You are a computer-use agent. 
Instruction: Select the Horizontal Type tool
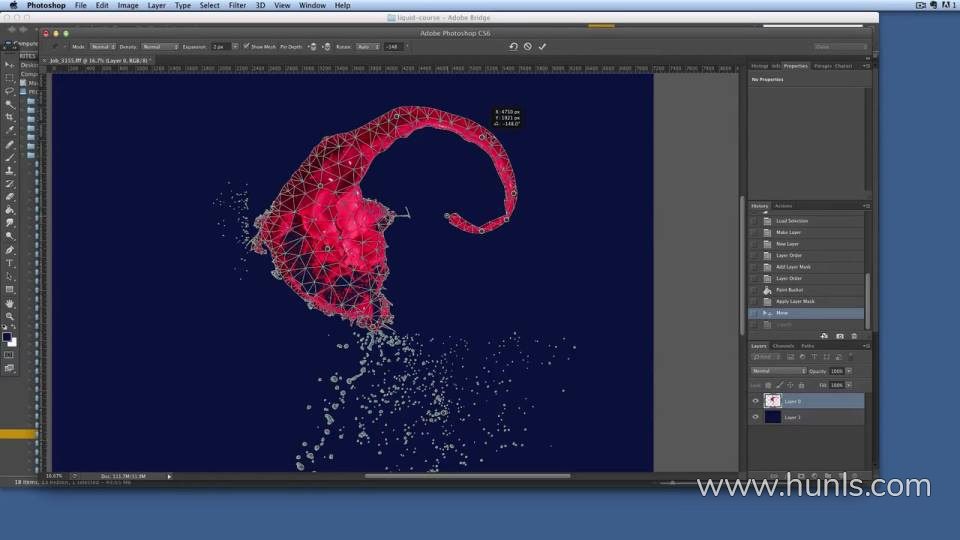9,263
